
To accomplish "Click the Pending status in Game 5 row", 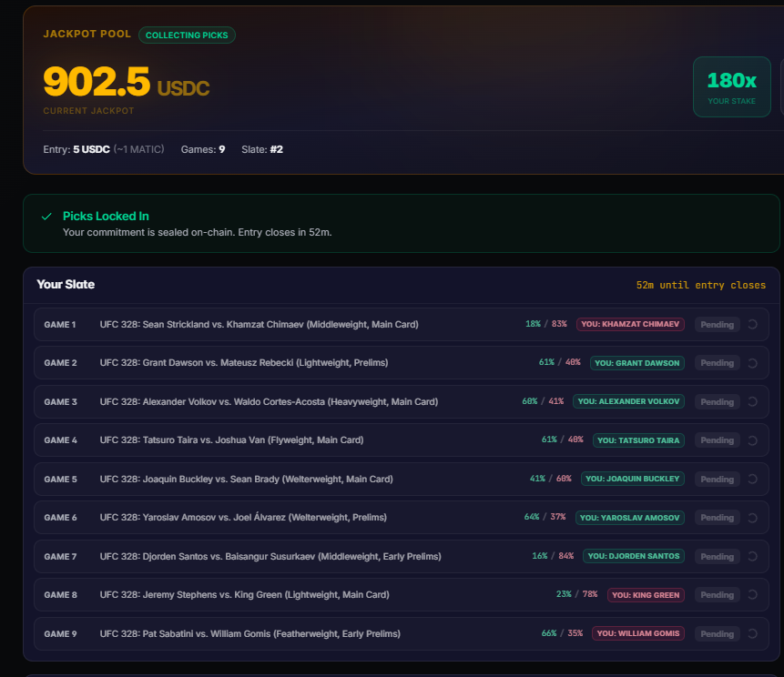I will tap(717, 480).
